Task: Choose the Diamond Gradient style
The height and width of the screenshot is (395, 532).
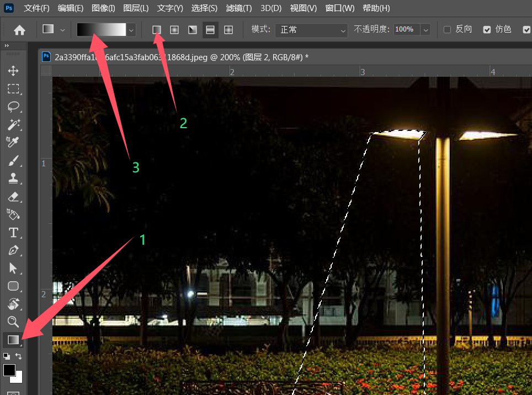Action: (228, 30)
